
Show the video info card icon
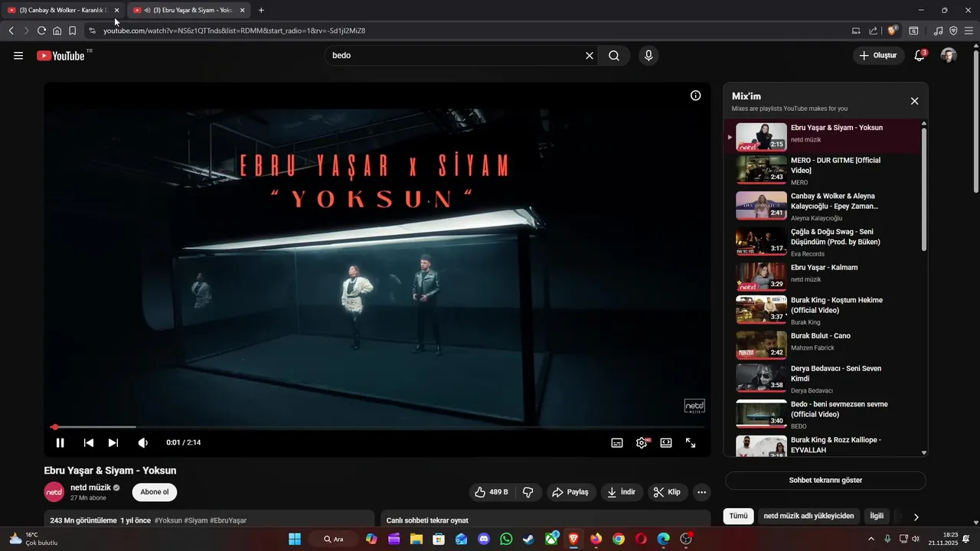click(x=695, y=96)
